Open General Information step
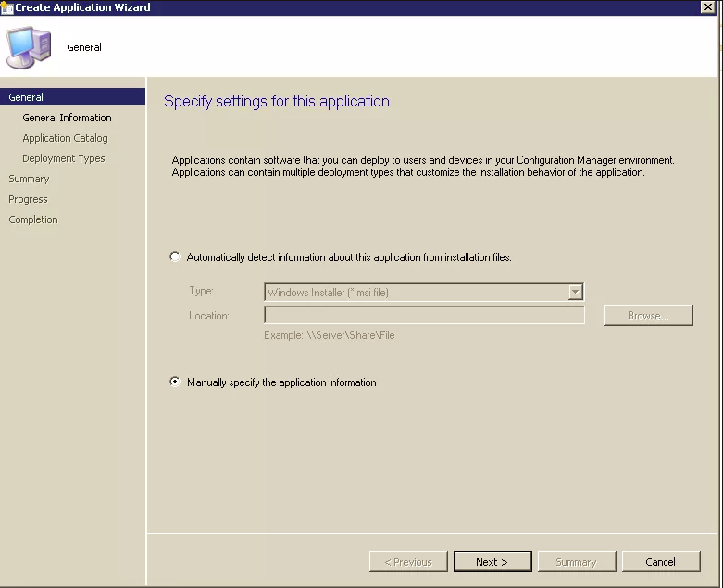The height and width of the screenshot is (588, 723). point(67,118)
